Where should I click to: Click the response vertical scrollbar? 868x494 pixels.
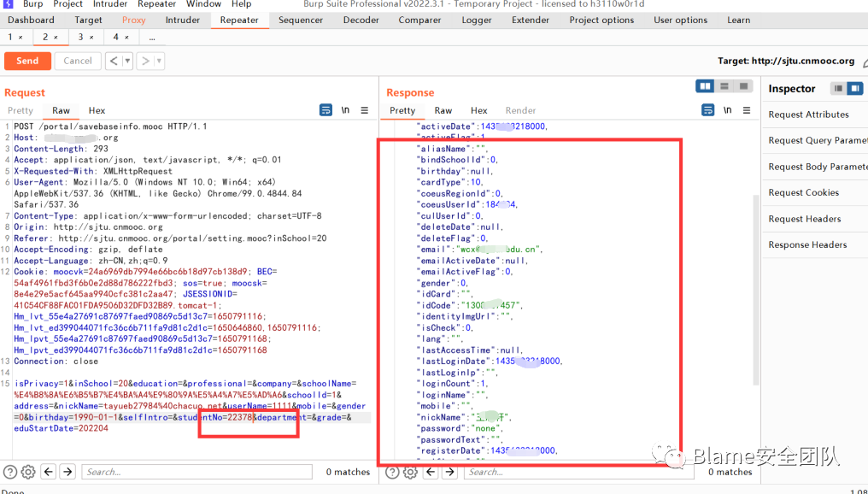pyautogui.click(x=756, y=290)
